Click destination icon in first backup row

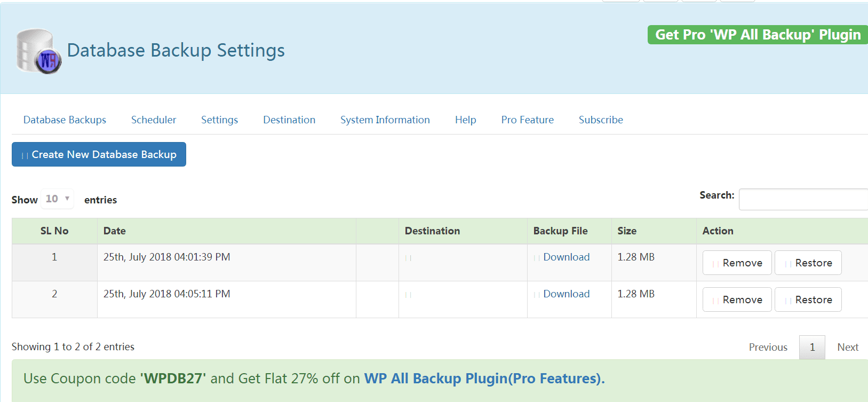408,258
